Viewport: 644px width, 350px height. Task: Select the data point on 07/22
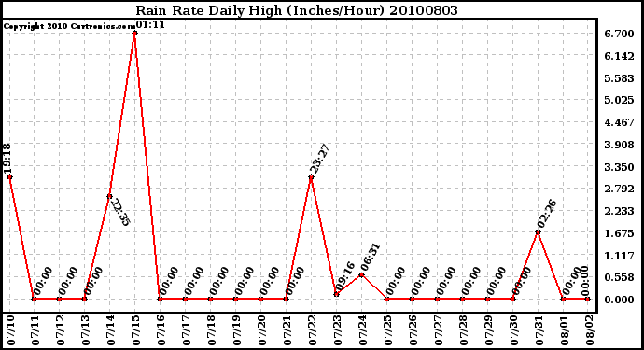(312, 177)
